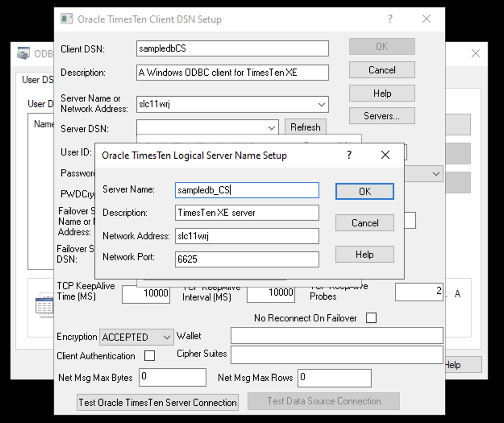Select the User DSN tab in ODBC window
This screenshot has height=423, width=504.
(37, 80)
